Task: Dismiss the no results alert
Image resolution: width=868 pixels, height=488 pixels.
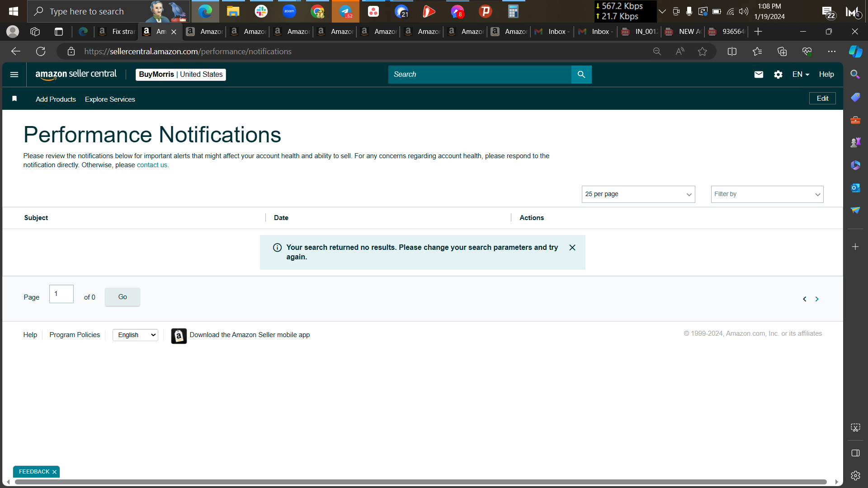Action: pos(572,248)
